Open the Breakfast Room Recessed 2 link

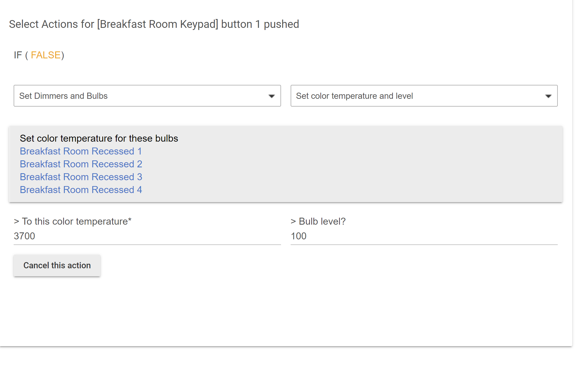click(81, 164)
